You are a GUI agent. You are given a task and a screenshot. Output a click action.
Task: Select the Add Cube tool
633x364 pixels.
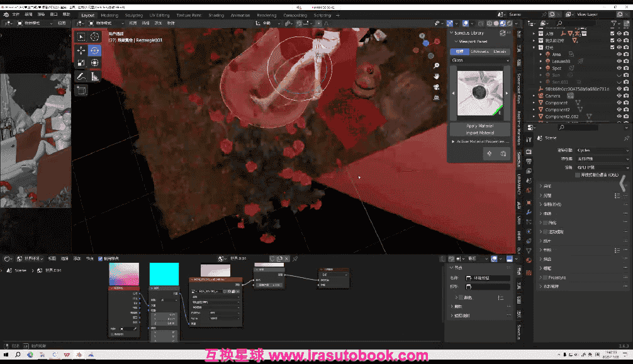point(81,90)
